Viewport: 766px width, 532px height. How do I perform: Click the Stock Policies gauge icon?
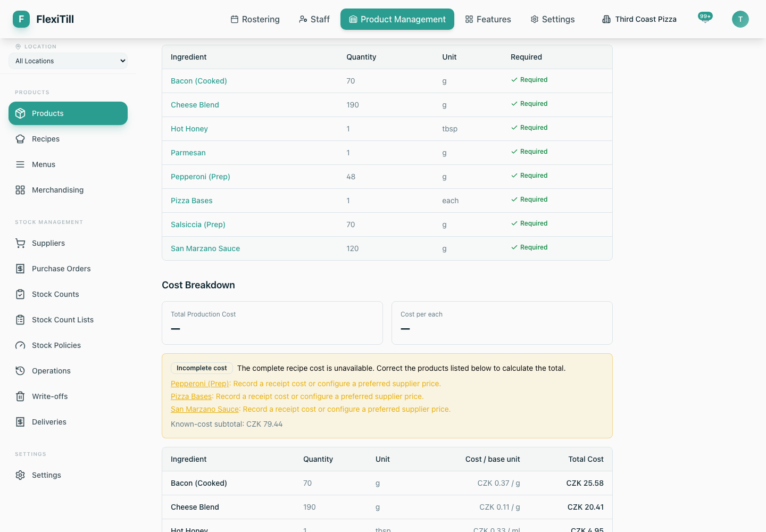click(x=20, y=345)
